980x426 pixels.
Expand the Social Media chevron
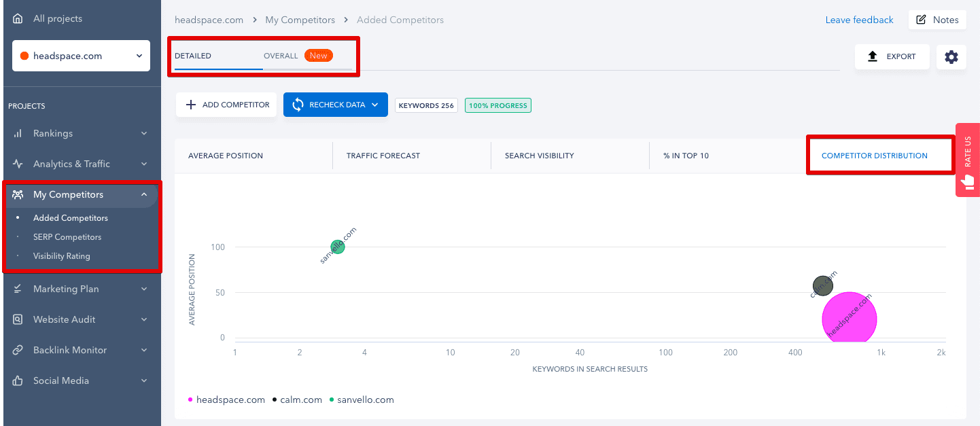tap(144, 380)
